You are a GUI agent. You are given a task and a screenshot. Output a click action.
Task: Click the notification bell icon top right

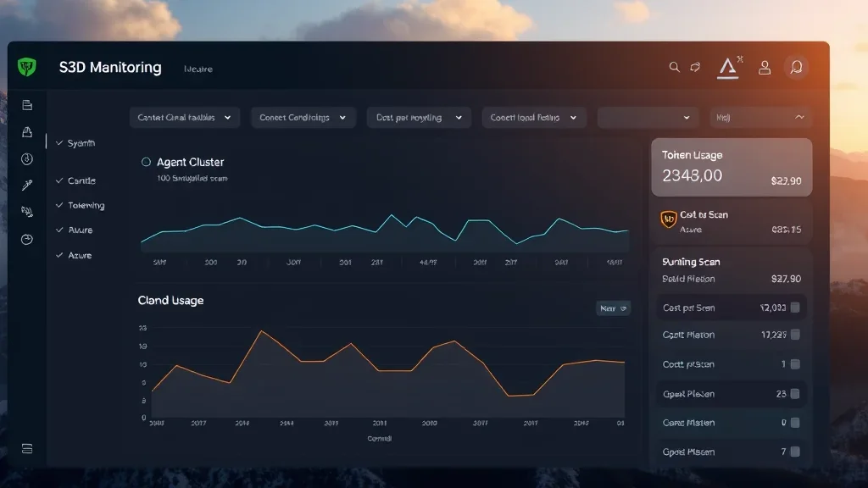[x=795, y=66]
